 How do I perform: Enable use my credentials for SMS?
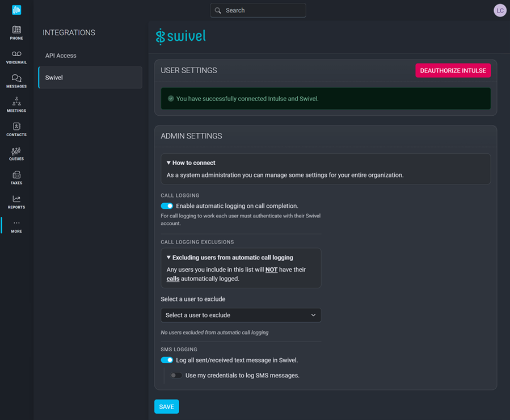tap(176, 375)
